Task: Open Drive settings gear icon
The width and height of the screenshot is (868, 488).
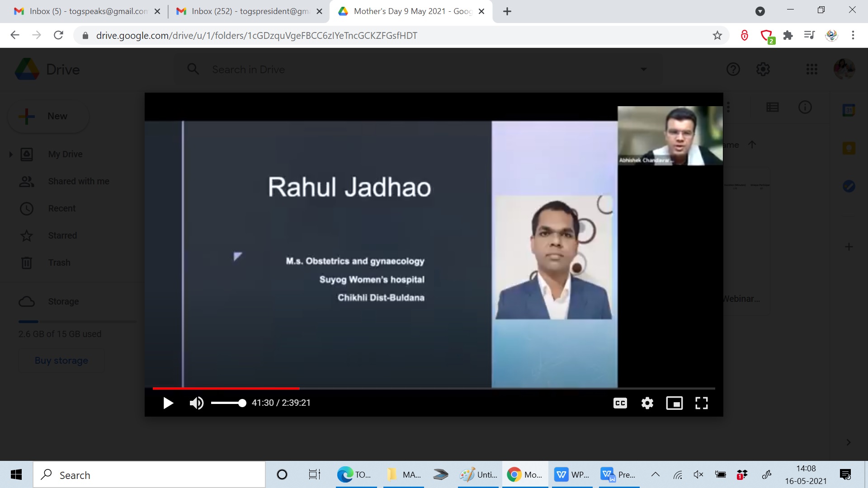Action: coord(763,70)
